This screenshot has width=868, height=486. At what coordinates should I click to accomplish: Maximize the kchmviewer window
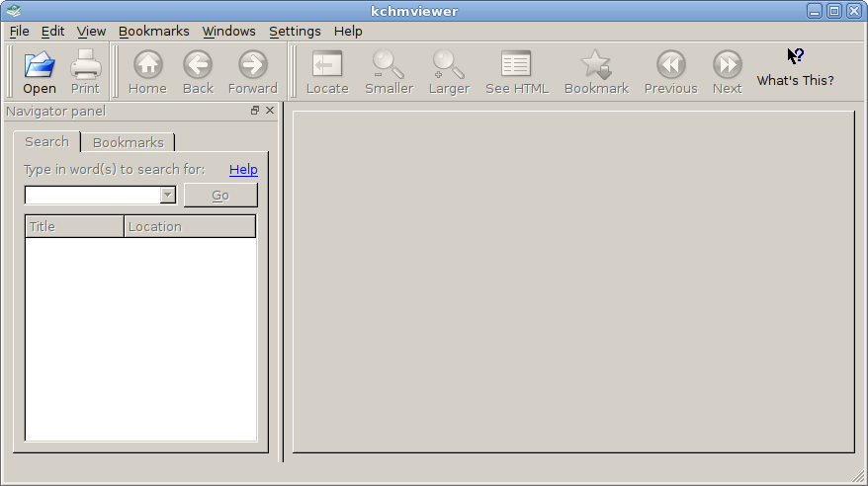pos(834,11)
